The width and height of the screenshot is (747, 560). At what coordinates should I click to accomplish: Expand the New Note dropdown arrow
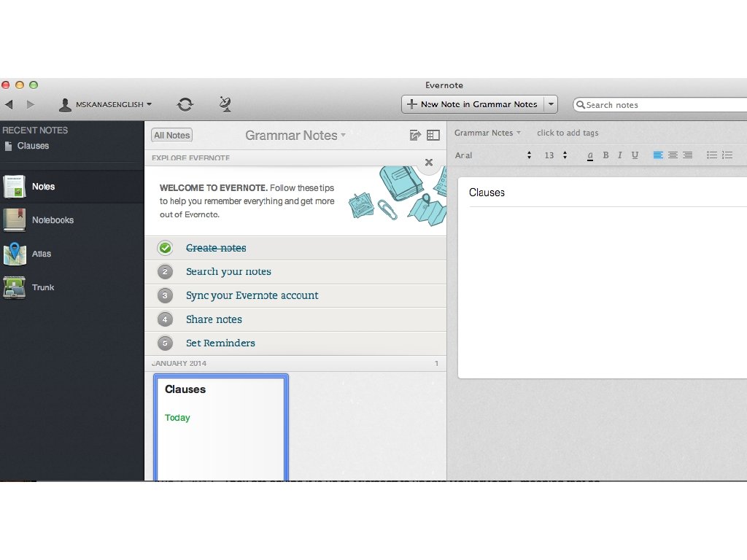551,104
